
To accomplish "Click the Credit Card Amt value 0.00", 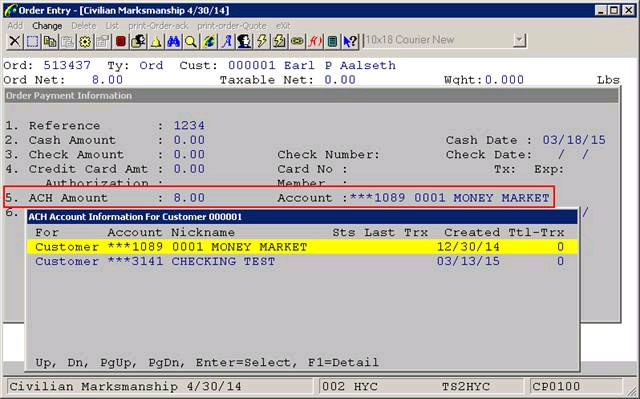I will pos(189,168).
